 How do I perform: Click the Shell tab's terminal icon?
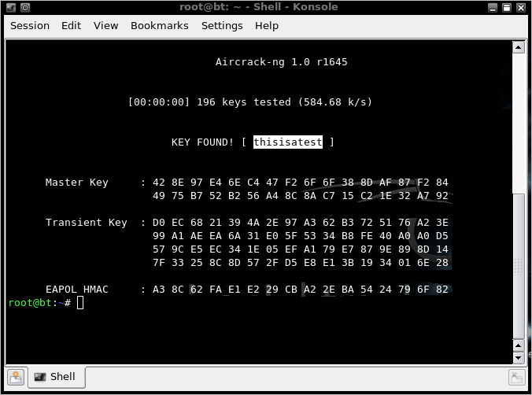point(39,377)
